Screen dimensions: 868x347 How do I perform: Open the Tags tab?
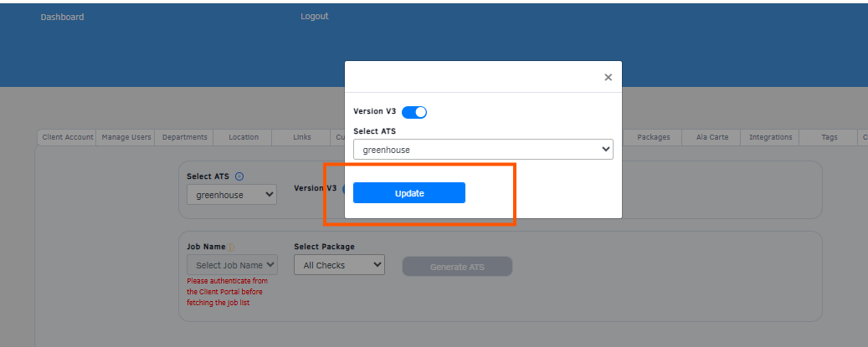point(829,137)
